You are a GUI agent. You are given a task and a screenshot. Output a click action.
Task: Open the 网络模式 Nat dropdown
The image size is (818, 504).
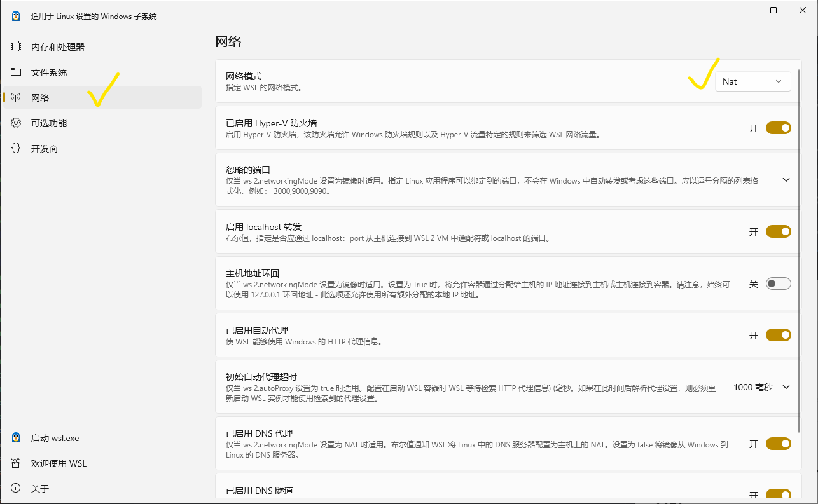(752, 81)
